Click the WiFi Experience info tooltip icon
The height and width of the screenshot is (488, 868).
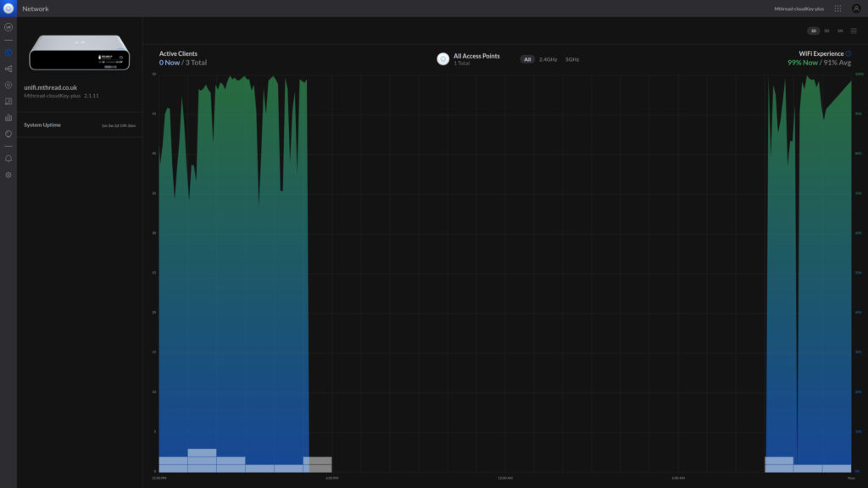click(x=849, y=53)
